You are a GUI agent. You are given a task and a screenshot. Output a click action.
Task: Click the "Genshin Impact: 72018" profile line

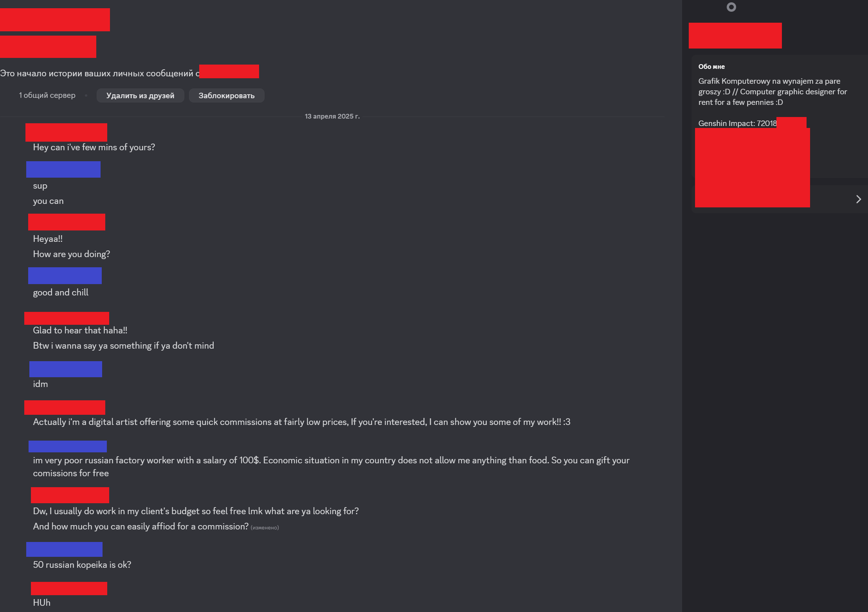[737, 123]
